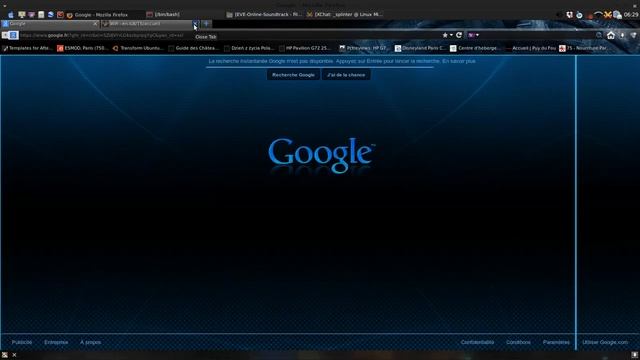Click the rightmost toolbar icon after downloads

(x=633, y=36)
